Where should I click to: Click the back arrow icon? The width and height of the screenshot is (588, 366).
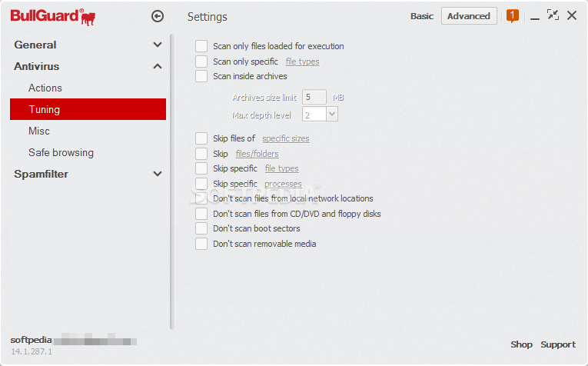pos(158,16)
